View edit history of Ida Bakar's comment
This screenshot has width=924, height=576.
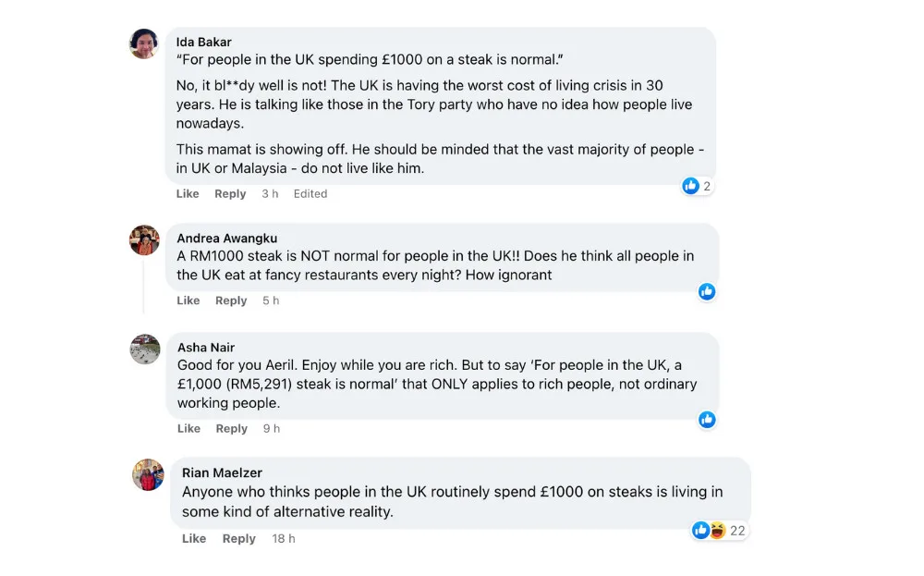click(310, 193)
